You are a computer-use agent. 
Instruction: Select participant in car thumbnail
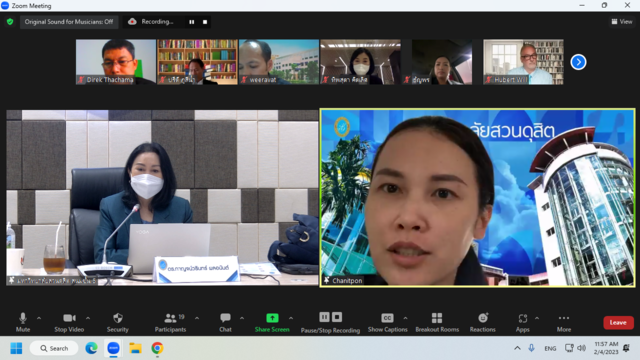click(x=442, y=62)
